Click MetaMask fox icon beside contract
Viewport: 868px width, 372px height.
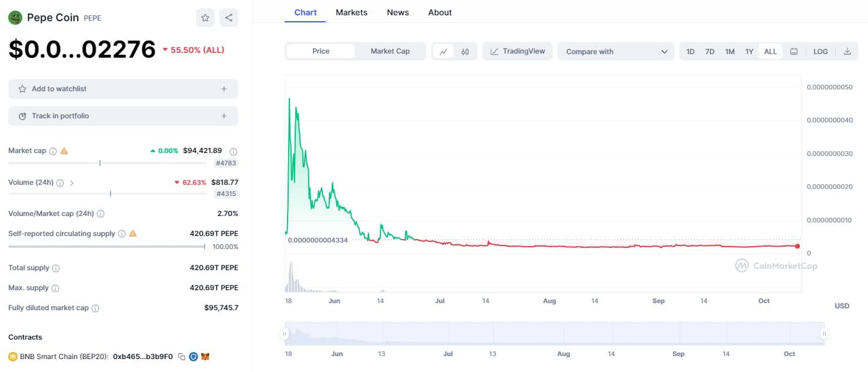[x=205, y=357]
